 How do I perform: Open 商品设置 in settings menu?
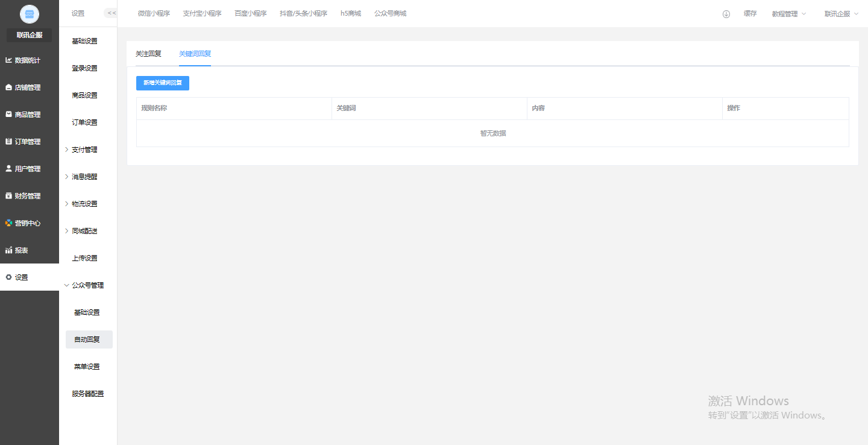(84, 95)
